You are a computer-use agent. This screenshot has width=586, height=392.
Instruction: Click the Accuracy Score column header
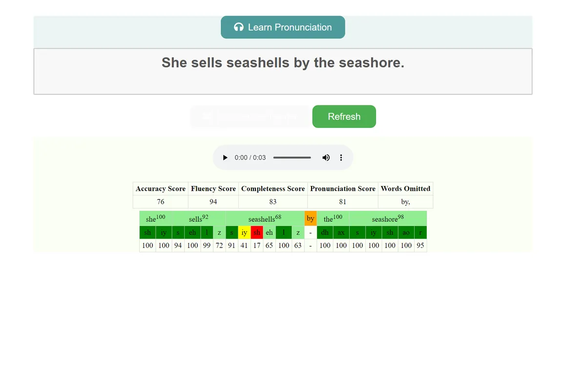point(160,188)
